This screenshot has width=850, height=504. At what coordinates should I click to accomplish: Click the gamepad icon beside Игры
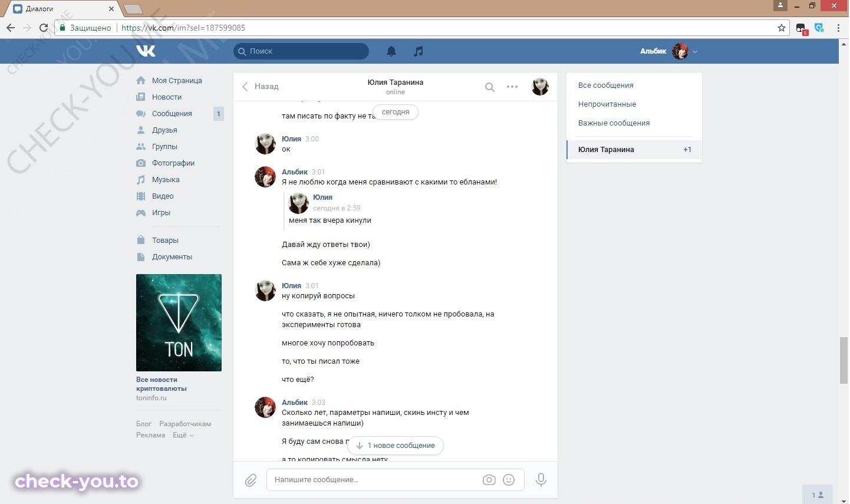coord(141,213)
